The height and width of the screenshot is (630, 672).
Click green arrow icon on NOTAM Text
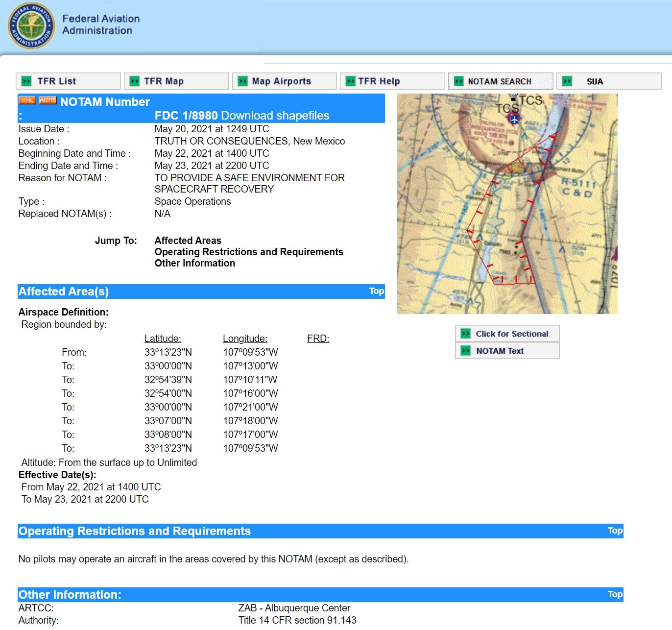click(466, 351)
